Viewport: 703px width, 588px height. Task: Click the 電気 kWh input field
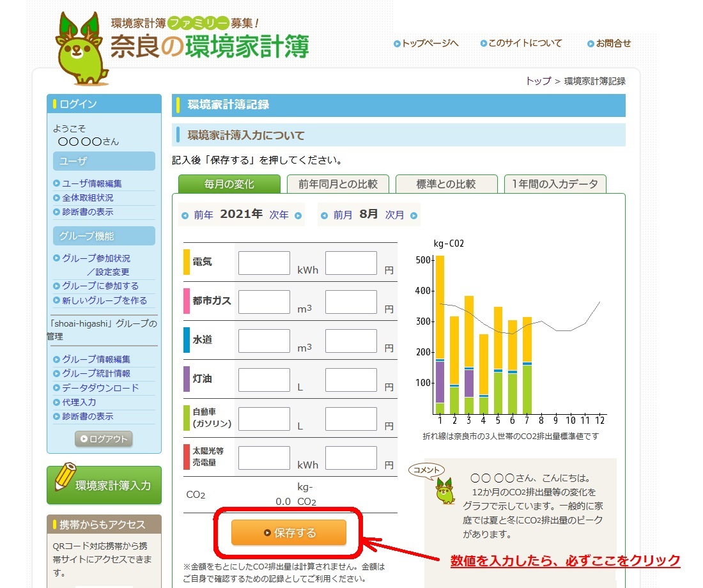[264, 263]
